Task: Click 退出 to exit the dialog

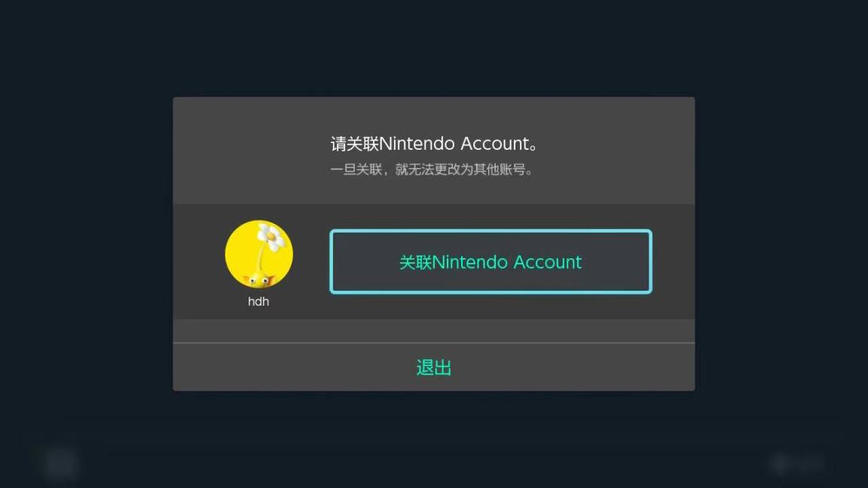Action: click(x=434, y=368)
